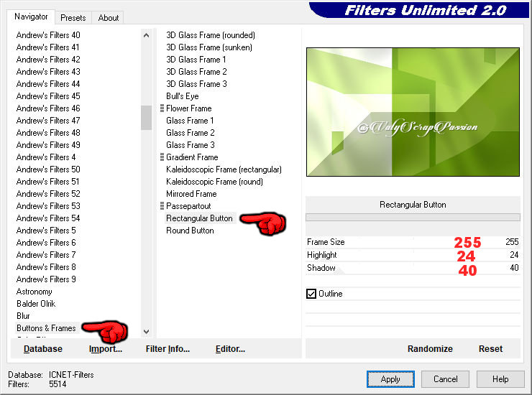Select Astronomy category
The height and width of the screenshot is (395, 532).
point(35,292)
